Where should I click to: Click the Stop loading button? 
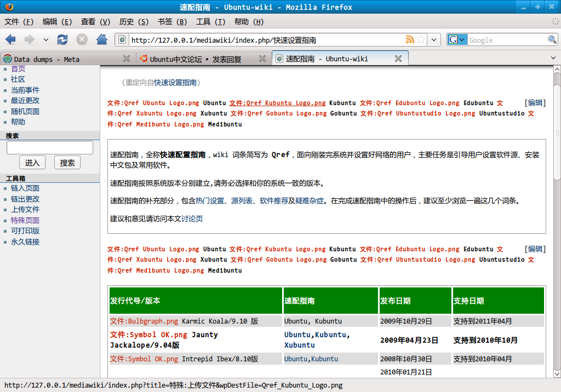[82, 39]
